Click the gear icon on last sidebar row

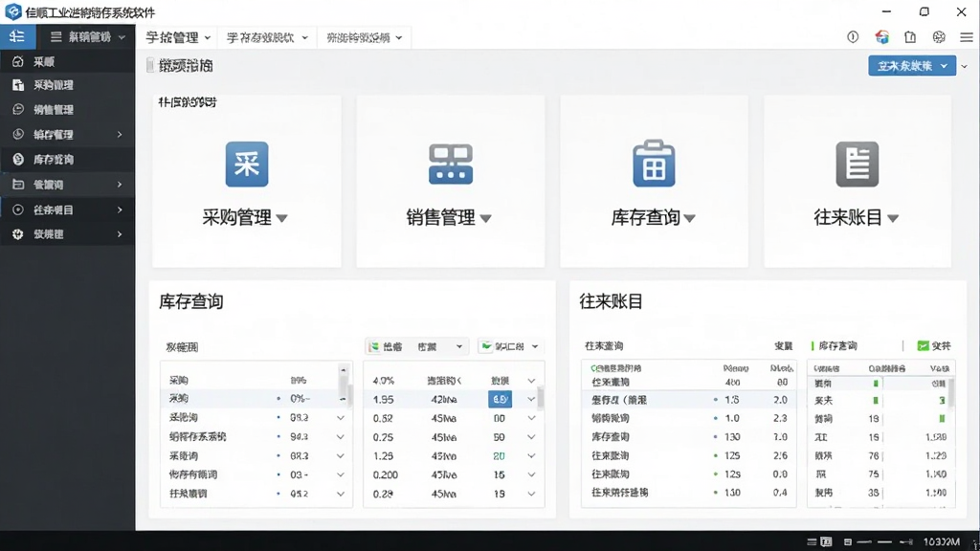[x=18, y=234]
